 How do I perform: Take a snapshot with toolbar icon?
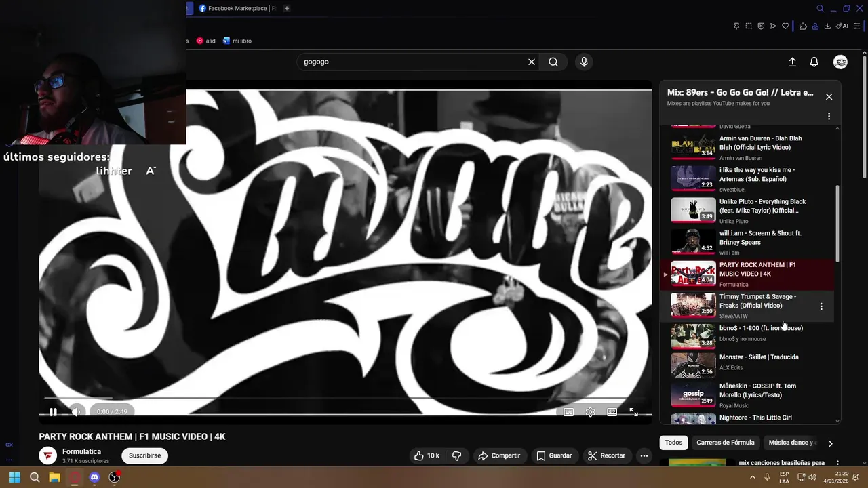(x=749, y=26)
